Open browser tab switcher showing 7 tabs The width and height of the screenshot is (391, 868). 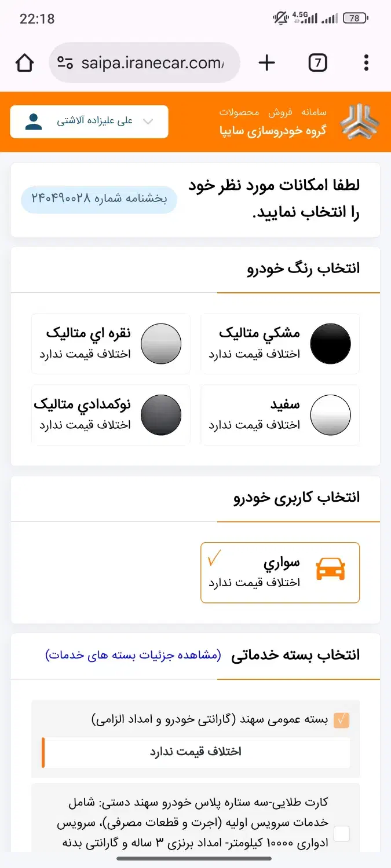pos(317,62)
